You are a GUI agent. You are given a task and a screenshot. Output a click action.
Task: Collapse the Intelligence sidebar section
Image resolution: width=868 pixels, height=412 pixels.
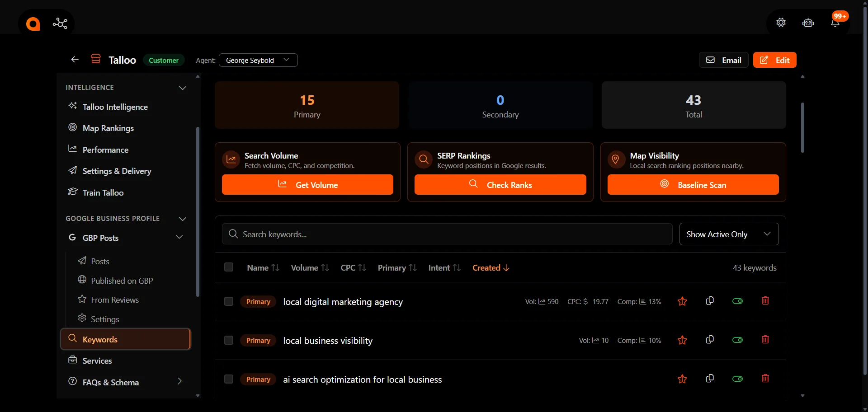pos(183,88)
